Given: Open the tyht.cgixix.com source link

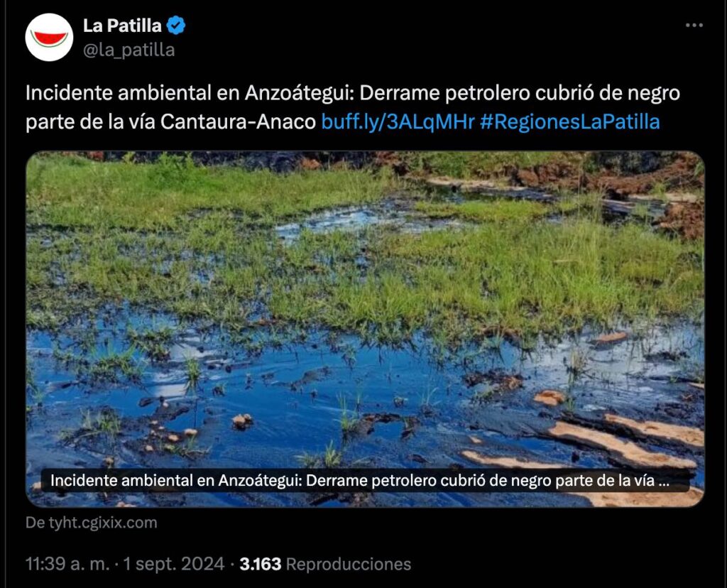Looking at the screenshot, I should point(103,523).
